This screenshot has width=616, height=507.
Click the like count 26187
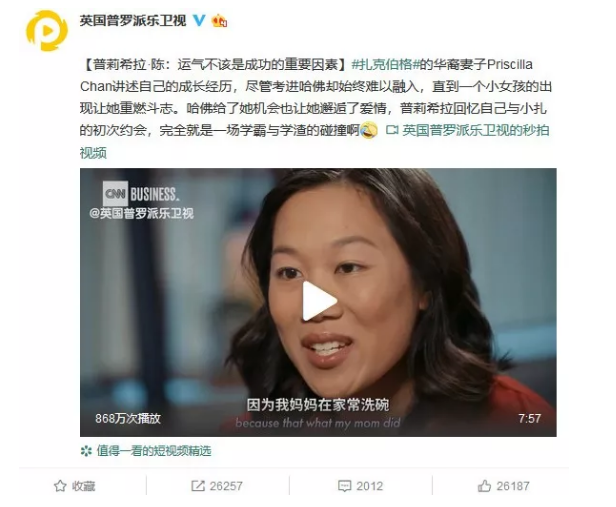pos(513,486)
